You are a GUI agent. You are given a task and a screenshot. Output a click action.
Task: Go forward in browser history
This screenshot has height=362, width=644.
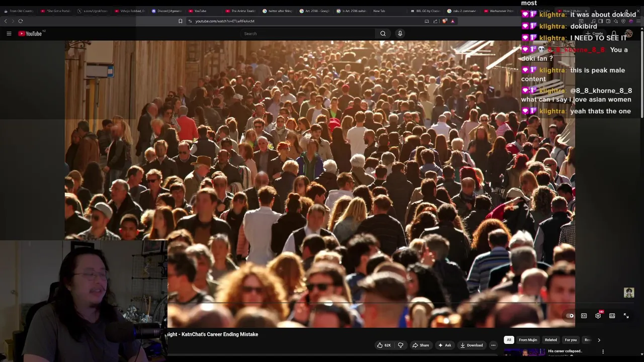pos(13,21)
